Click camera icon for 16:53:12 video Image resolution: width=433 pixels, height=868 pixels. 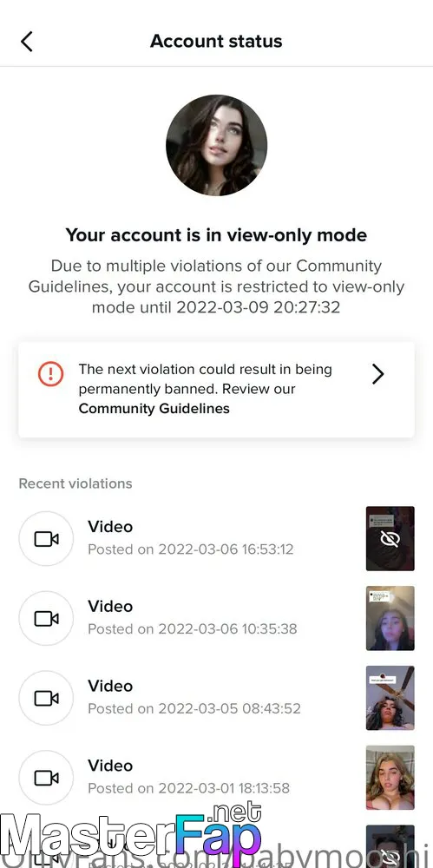(x=46, y=539)
